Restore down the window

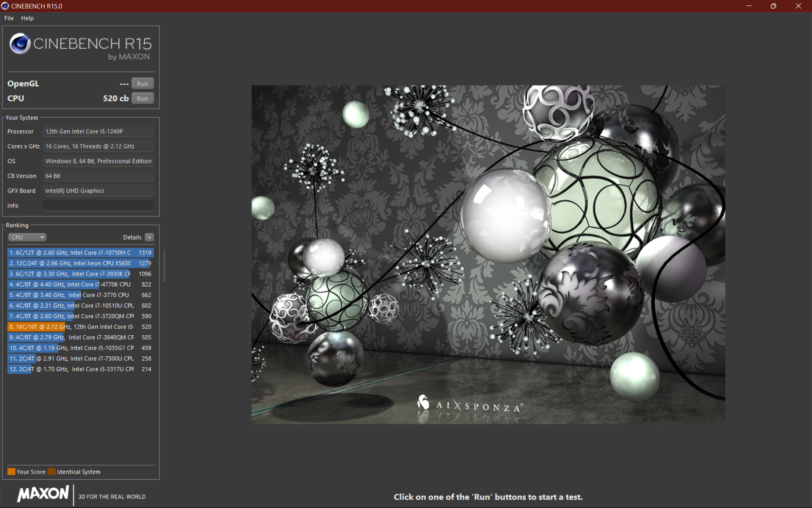pyautogui.click(x=773, y=6)
